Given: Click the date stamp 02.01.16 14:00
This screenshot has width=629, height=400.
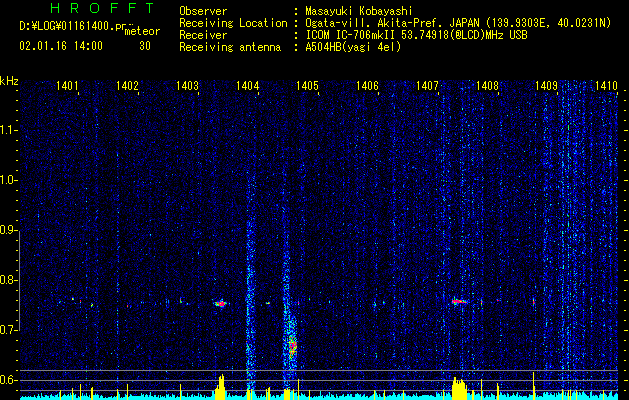Looking at the screenshot, I should [61, 46].
